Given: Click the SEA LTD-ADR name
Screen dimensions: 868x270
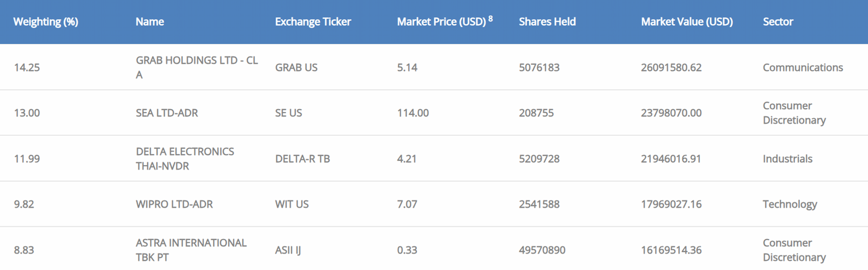Looking at the screenshot, I should 167,113.
